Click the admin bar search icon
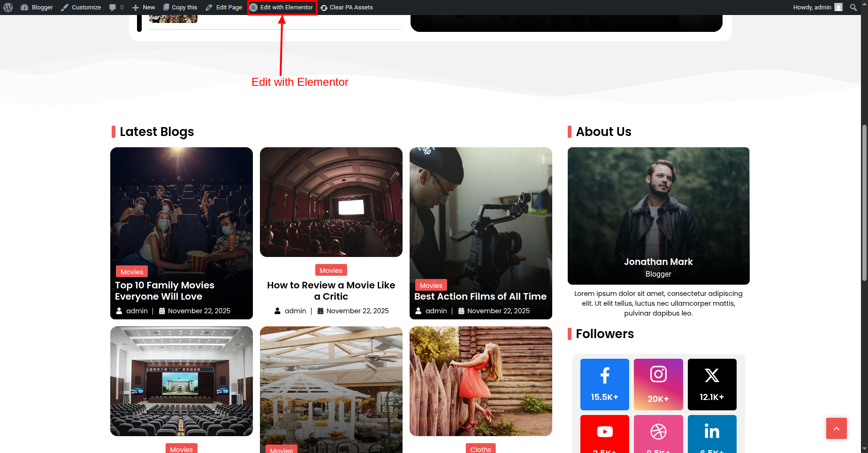The image size is (868, 453). point(853,8)
